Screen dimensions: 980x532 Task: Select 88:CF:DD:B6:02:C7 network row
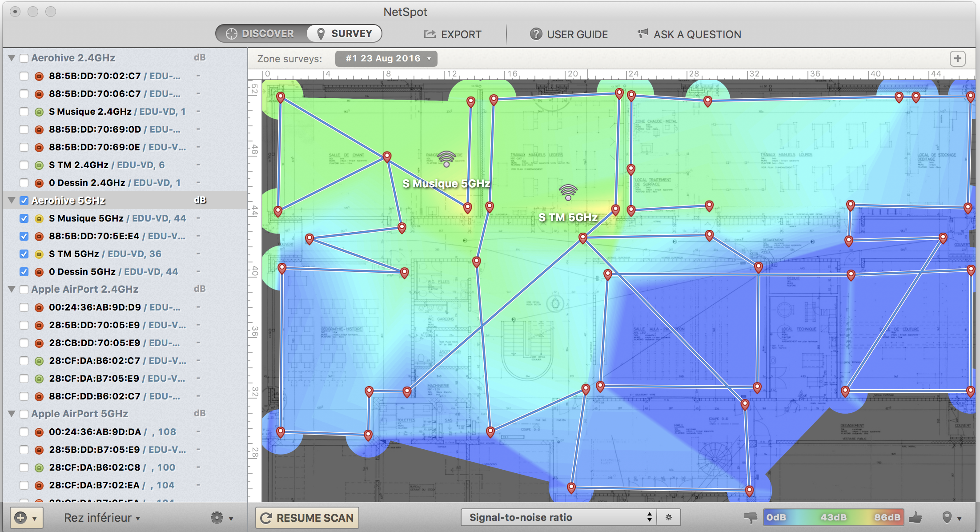point(125,396)
